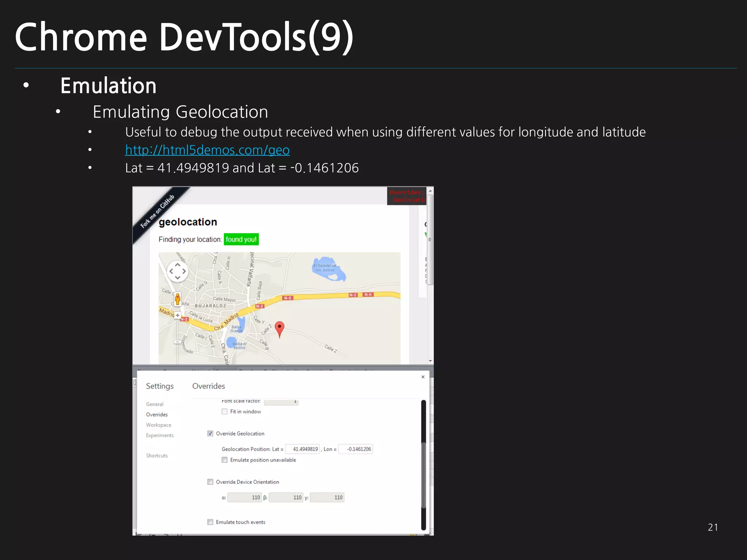Open the Workspace settings section

(159, 425)
